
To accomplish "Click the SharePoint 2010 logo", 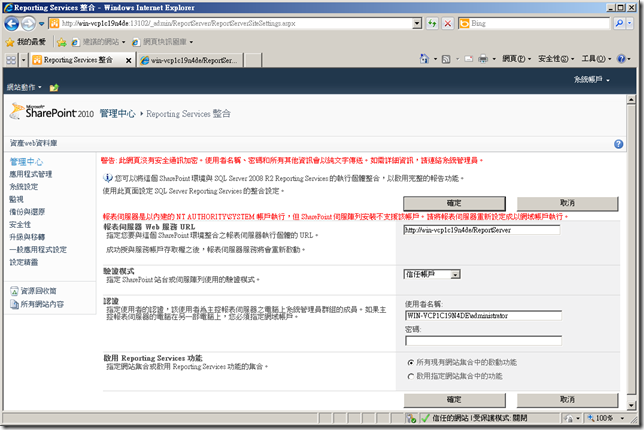I will (52, 112).
